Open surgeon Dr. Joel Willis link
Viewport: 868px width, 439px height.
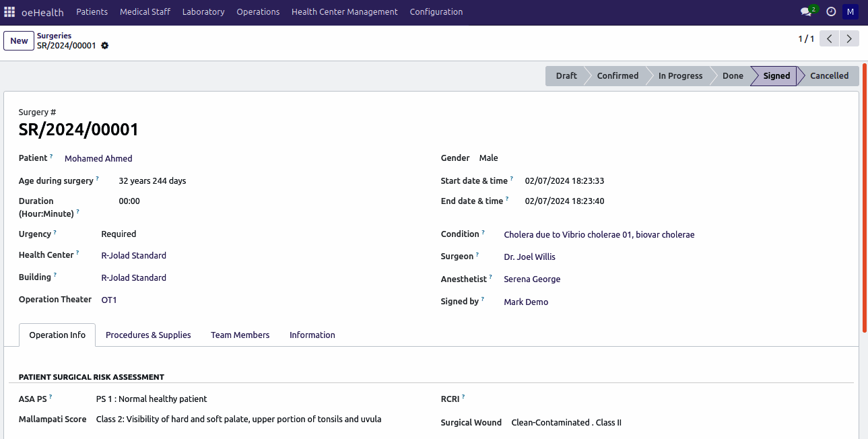pos(530,257)
